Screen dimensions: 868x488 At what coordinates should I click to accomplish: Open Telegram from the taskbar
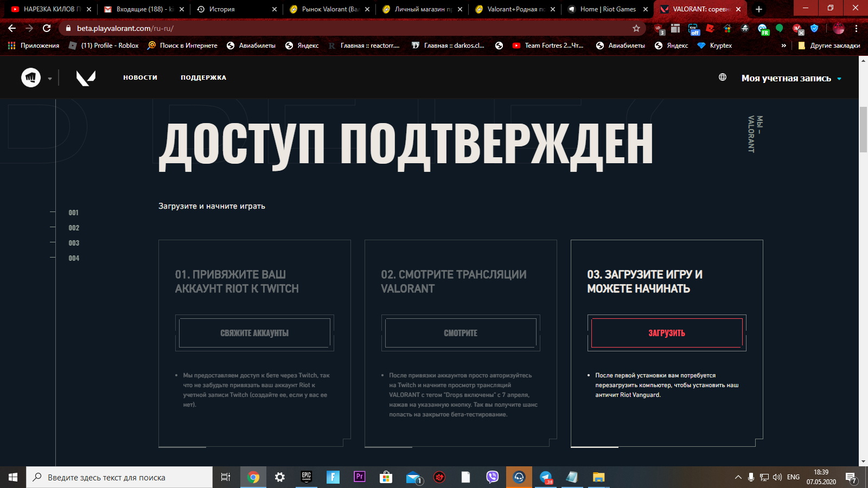(x=546, y=477)
